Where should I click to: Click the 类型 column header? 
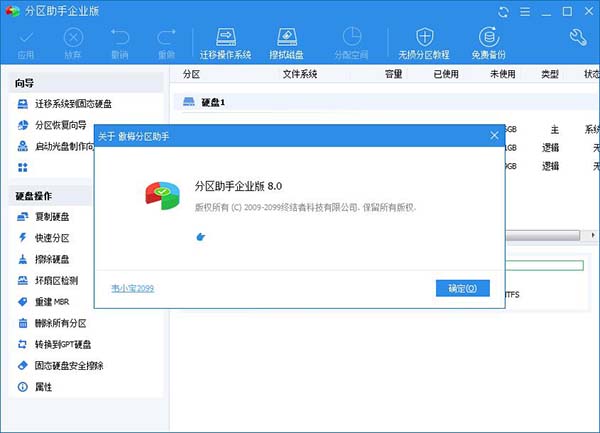[550, 74]
